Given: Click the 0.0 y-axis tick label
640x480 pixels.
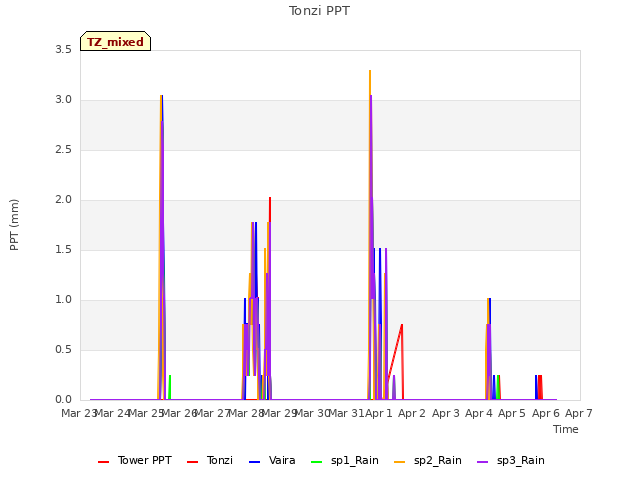Looking at the screenshot, I should point(63,400).
